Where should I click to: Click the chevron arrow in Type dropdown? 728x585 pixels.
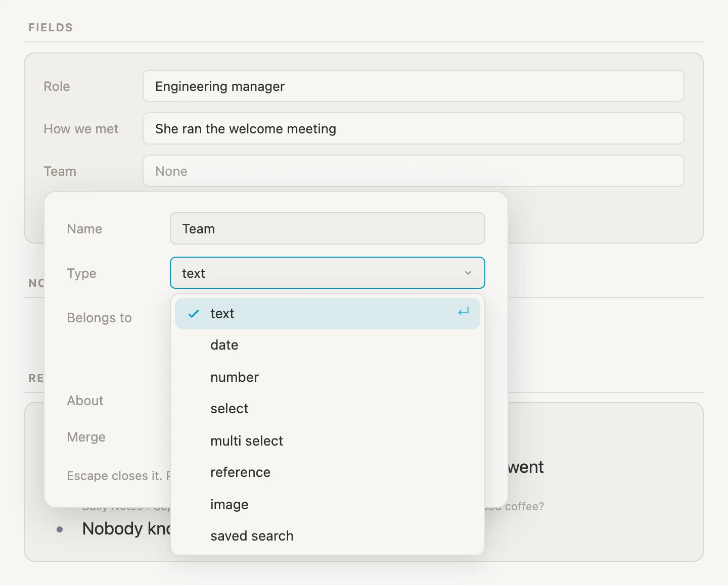pyautogui.click(x=468, y=273)
